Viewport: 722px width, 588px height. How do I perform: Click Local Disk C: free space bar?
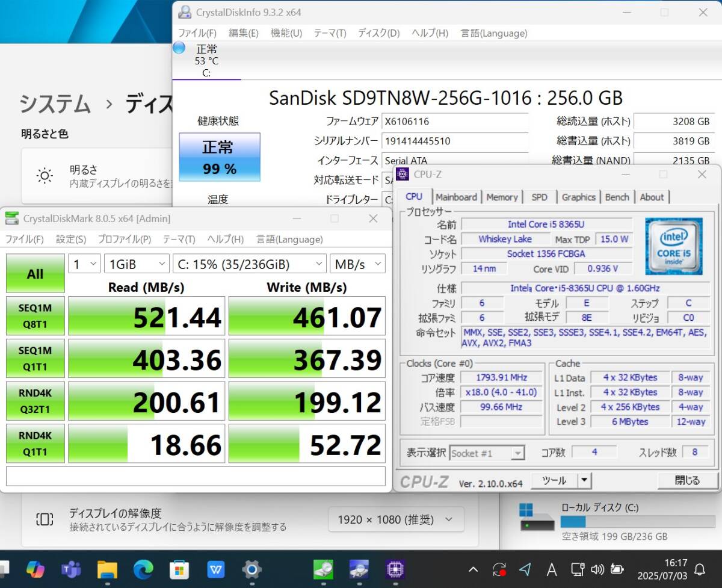[x=638, y=521]
